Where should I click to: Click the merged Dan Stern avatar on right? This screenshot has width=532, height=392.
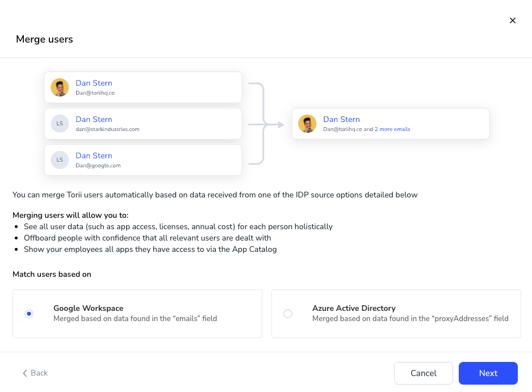pos(307,124)
